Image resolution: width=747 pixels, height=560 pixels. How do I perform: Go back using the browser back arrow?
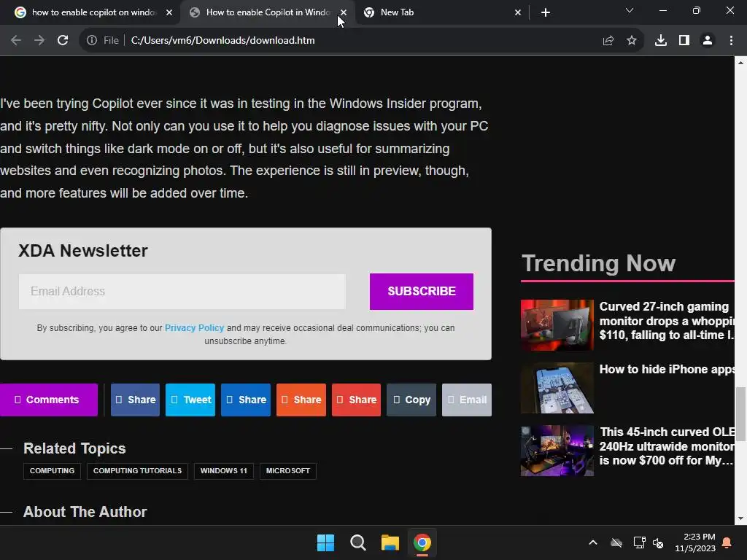click(16, 41)
